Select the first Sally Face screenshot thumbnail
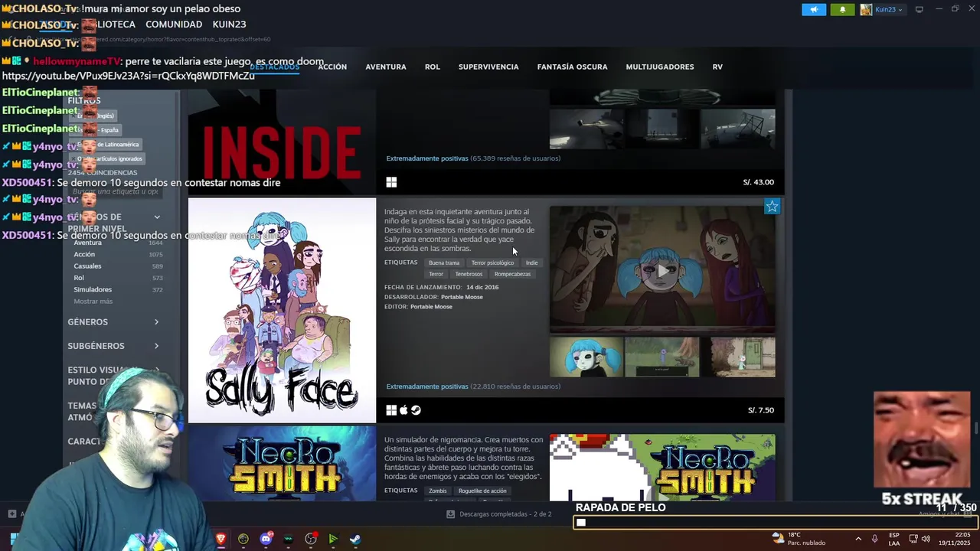 [586, 357]
